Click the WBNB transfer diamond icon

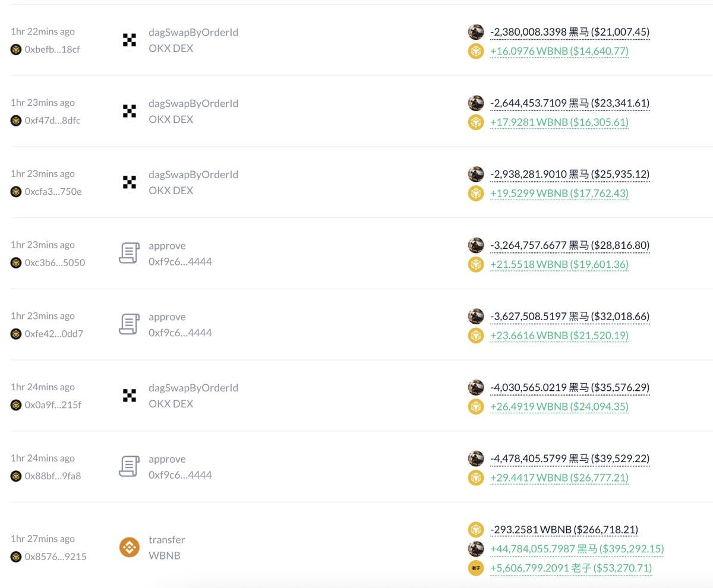click(128, 547)
